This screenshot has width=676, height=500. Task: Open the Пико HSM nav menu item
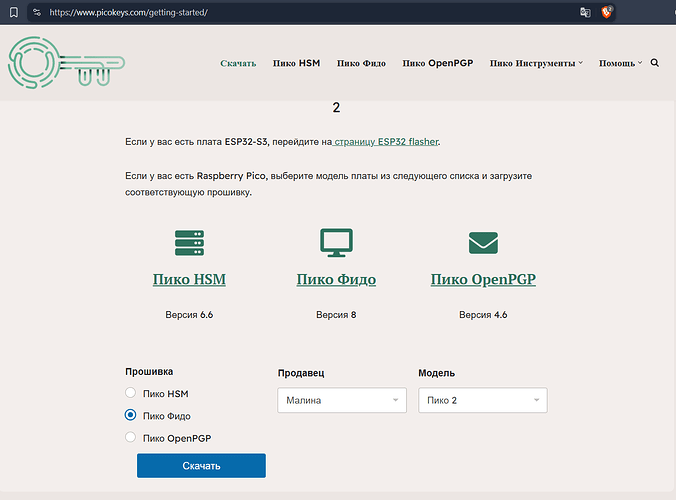click(297, 63)
